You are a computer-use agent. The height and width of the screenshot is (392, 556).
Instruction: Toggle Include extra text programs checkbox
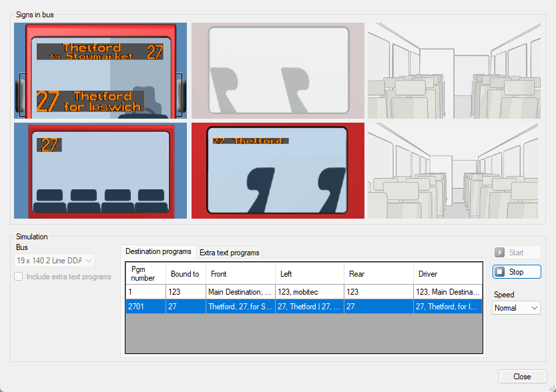tap(19, 277)
